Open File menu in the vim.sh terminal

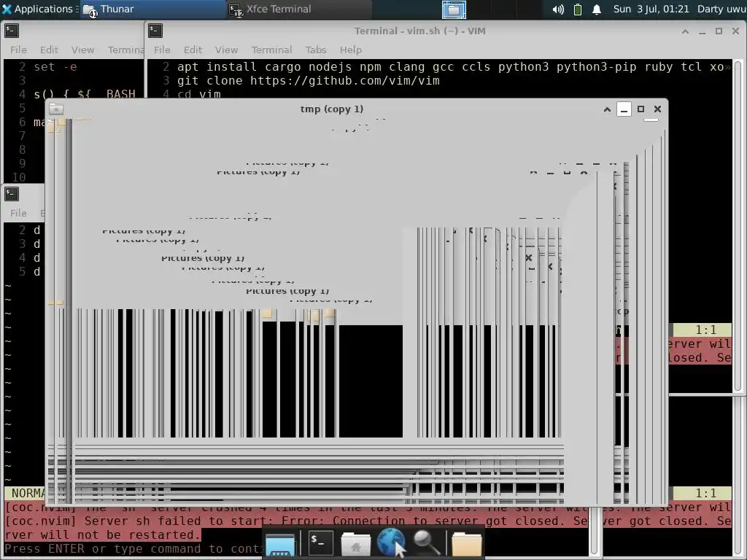pos(162,50)
